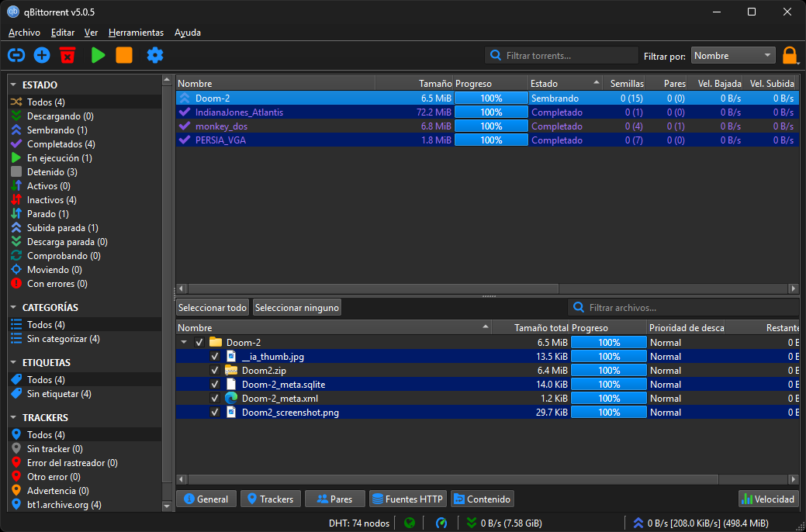Click the red delete torrent icon

[x=67, y=55]
